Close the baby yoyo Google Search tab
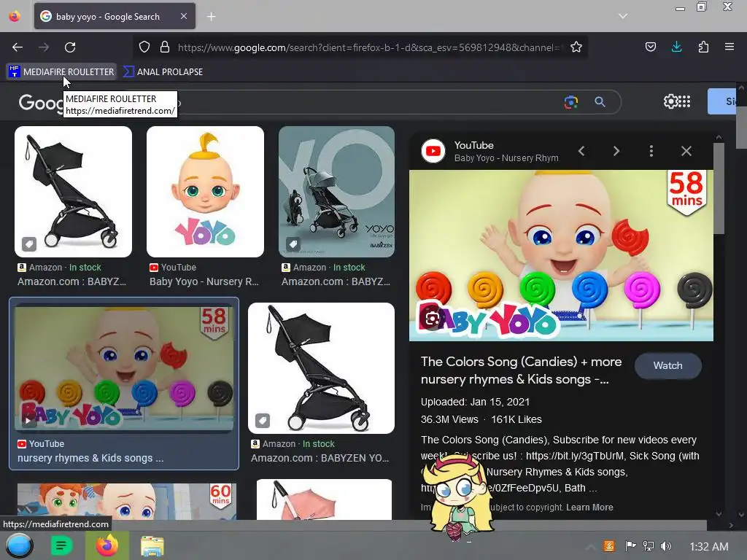This screenshot has width=747, height=560. (183, 16)
